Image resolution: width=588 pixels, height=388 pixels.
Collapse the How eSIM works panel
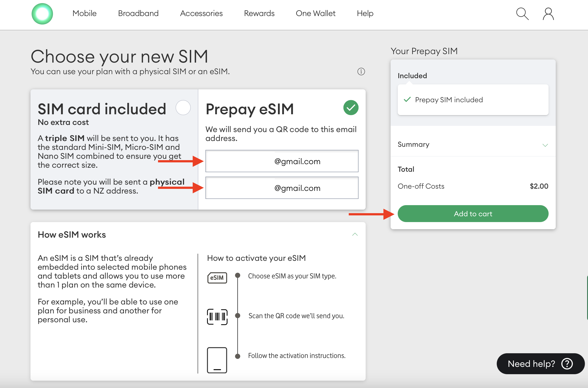click(x=355, y=234)
